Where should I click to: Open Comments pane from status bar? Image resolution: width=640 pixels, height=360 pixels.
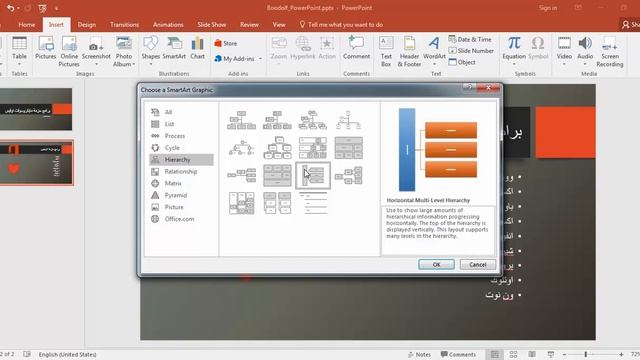pos(458,355)
